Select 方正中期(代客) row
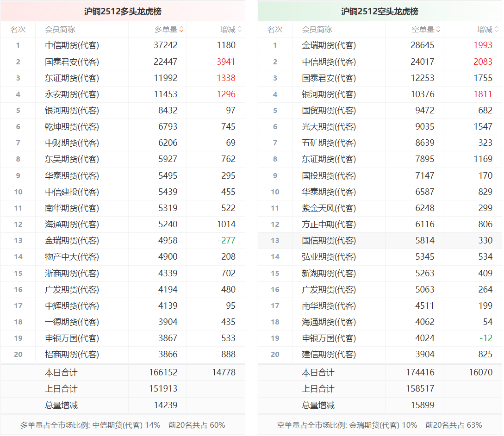Image resolution: width=504 pixels, height=436 pixels. (x=380, y=224)
